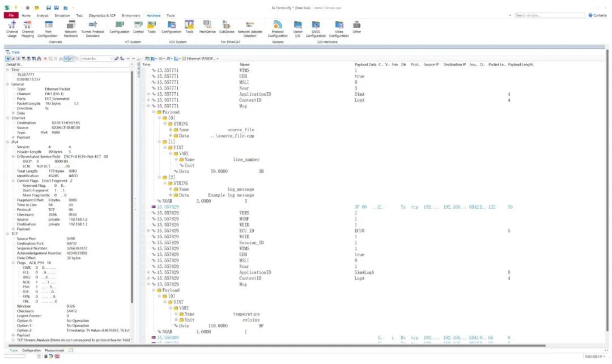612x364 pixels.
Task: Open the Port Configuration dropdown
Action: click(x=48, y=28)
